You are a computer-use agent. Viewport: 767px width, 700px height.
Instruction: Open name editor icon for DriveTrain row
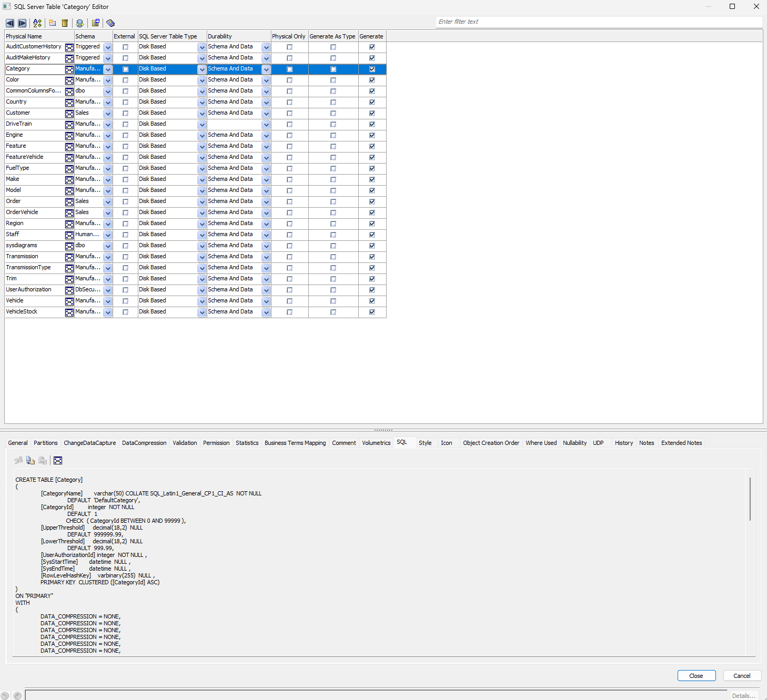pos(69,125)
